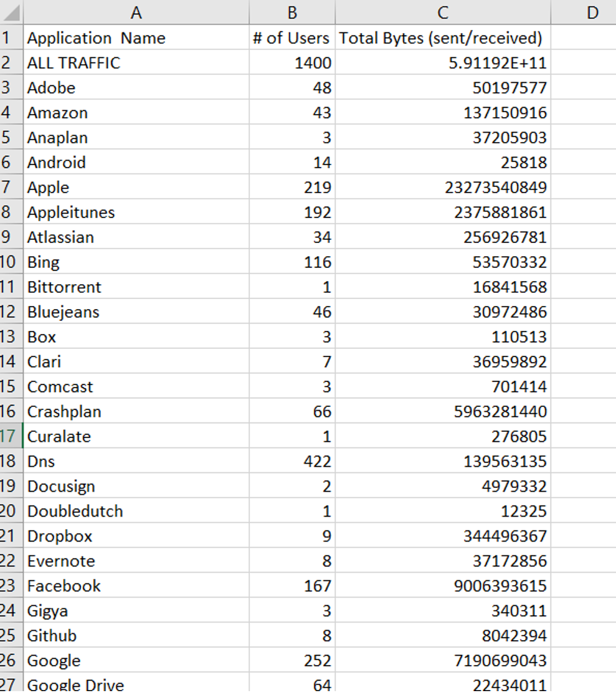
Task: Select column D header
Action: pyautogui.click(x=584, y=12)
